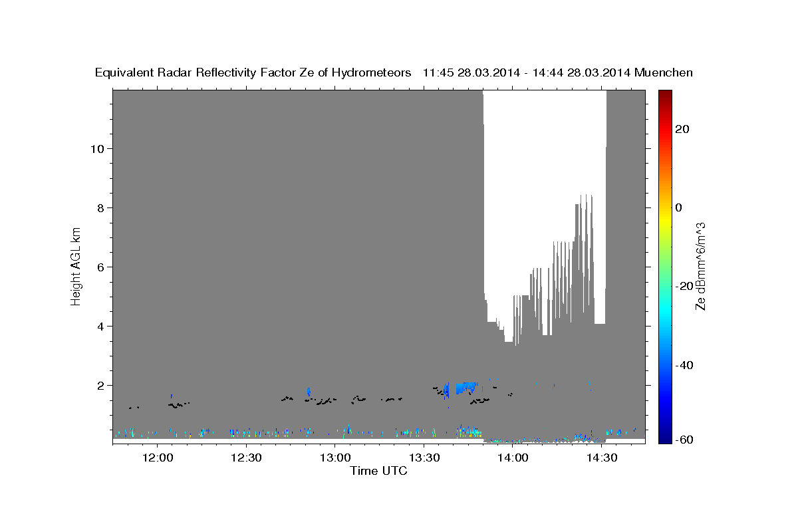
Task: Click the 'Time UTC' axis label
Action: pyautogui.click(x=378, y=471)
